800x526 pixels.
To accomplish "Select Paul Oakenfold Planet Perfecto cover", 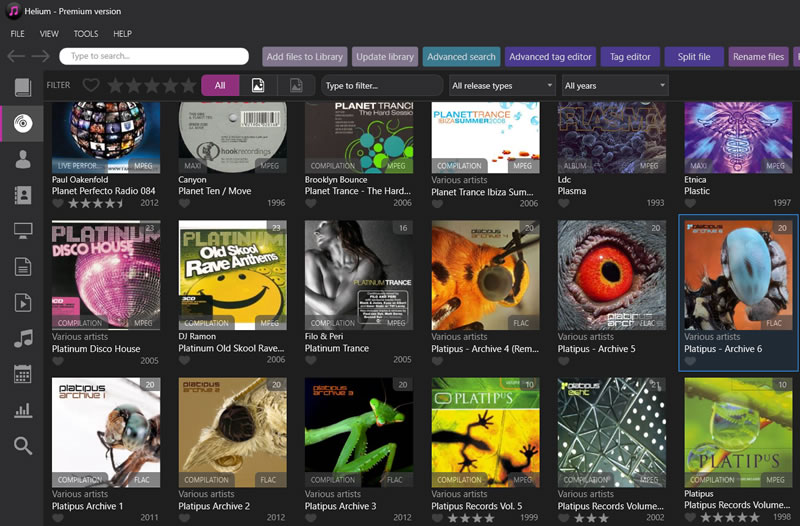I will [106, 137].
